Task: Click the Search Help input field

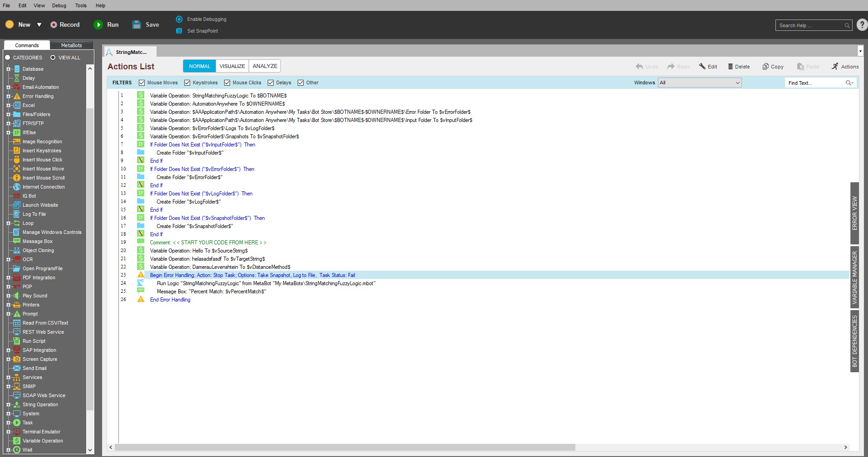Action: tap(810, 25)
